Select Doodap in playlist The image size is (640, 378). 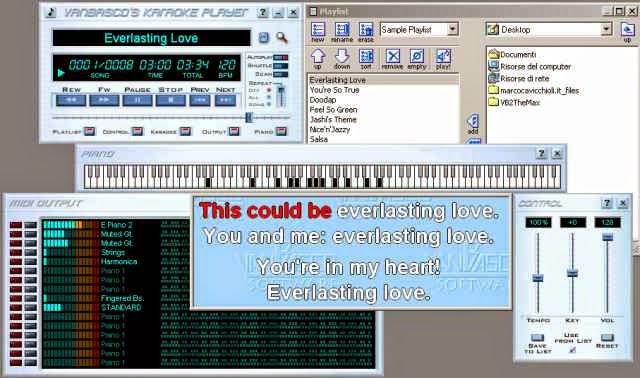point(383,100)
